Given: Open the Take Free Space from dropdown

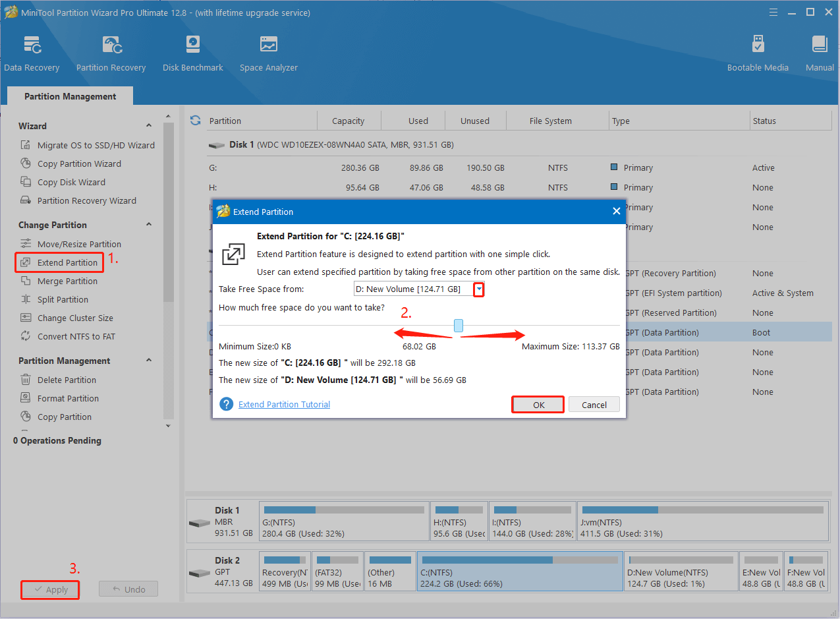Looking at the screenshot, I should tap(479, 289).
